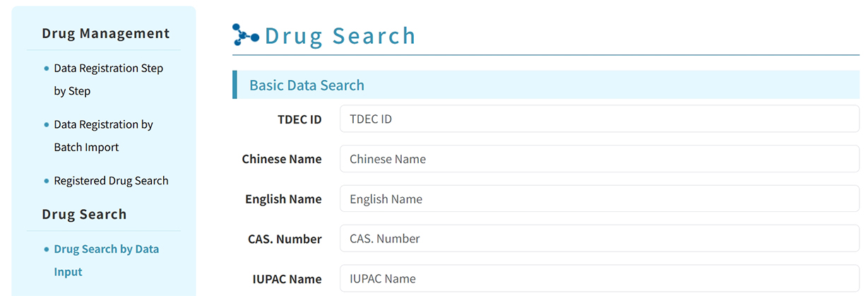Click the bullet before Data Registration by Batch Import

click(x=47, y=125)
